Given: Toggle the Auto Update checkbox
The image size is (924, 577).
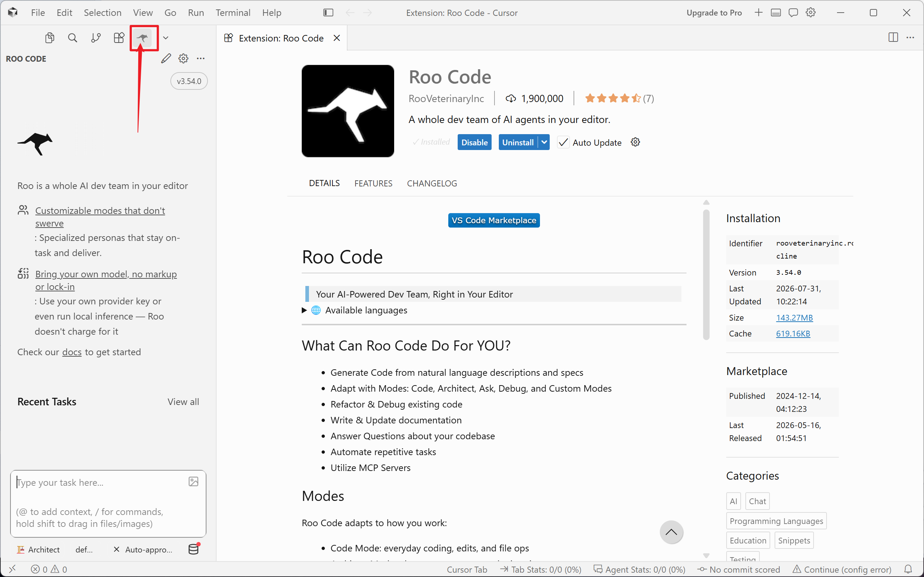Looking at the screenshot, I should (563, 142).
